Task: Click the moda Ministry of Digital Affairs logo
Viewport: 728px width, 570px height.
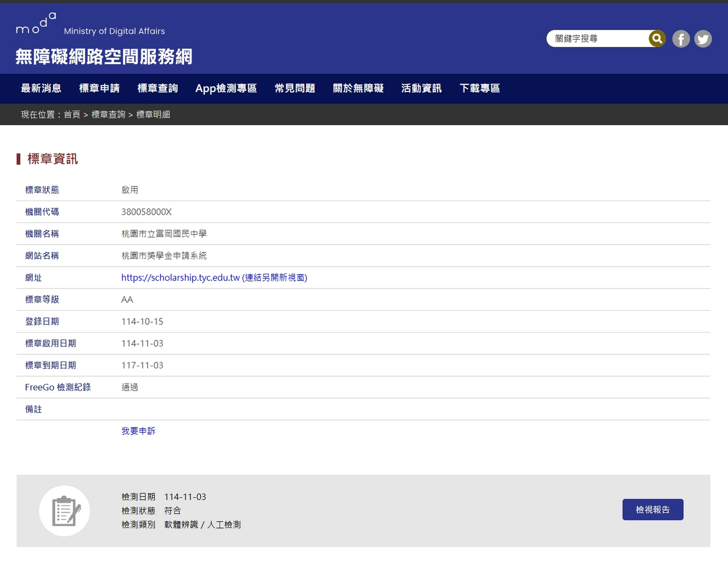Action: pyautogui.click(x=90, y=25)
